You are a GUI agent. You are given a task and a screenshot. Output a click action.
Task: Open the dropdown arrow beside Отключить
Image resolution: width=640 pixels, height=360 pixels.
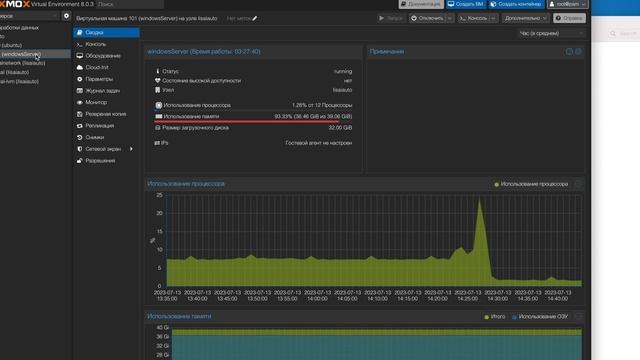point(449,18)
